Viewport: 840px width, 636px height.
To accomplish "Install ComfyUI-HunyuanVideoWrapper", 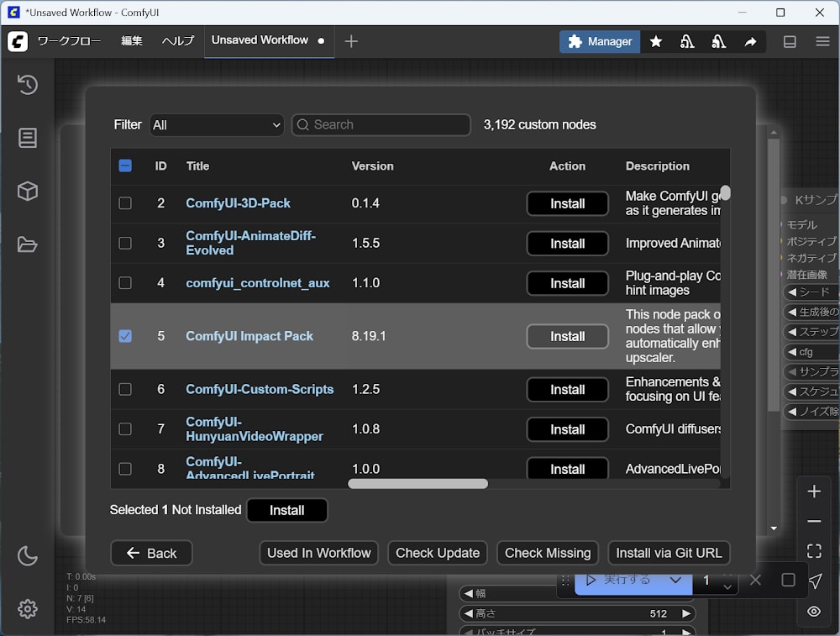I will pyautogui.click(x=567, y=429).
